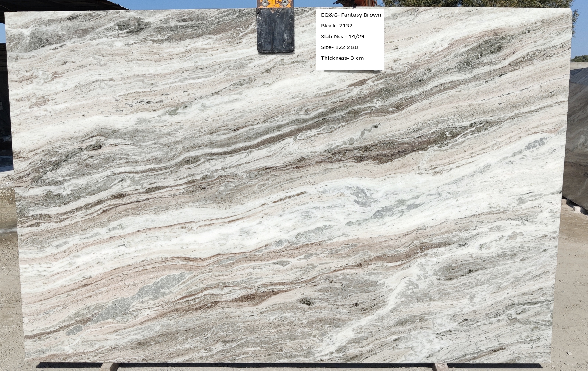Click the left wooden support under the slab
The width and height of the screenshot is (588, 371).
(x=109, y=367)
